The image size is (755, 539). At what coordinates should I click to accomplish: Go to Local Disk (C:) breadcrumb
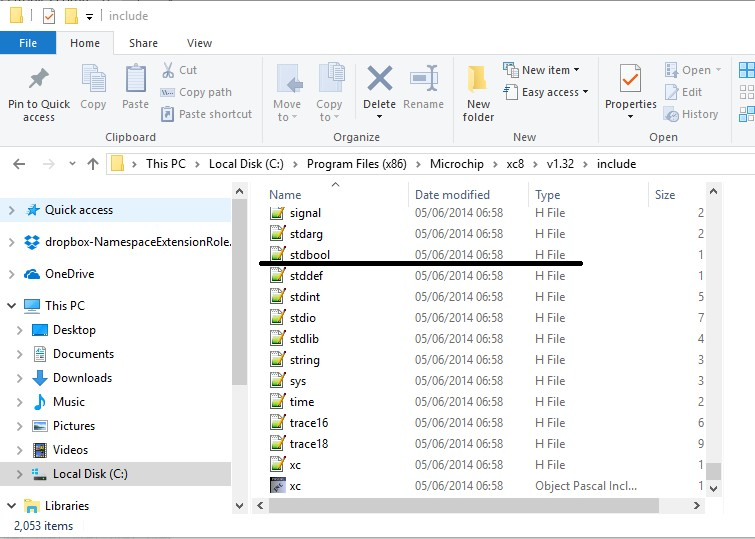click(x=246, y=164)
